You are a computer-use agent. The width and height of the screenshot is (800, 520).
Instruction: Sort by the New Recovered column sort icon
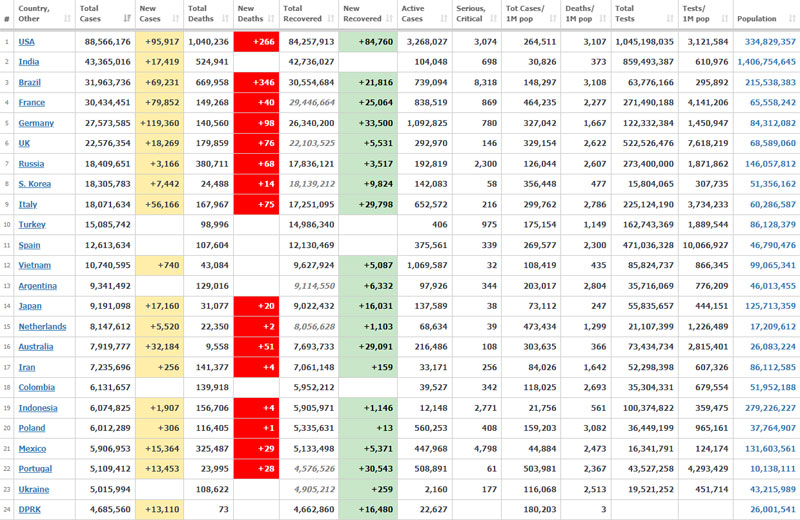390,19
